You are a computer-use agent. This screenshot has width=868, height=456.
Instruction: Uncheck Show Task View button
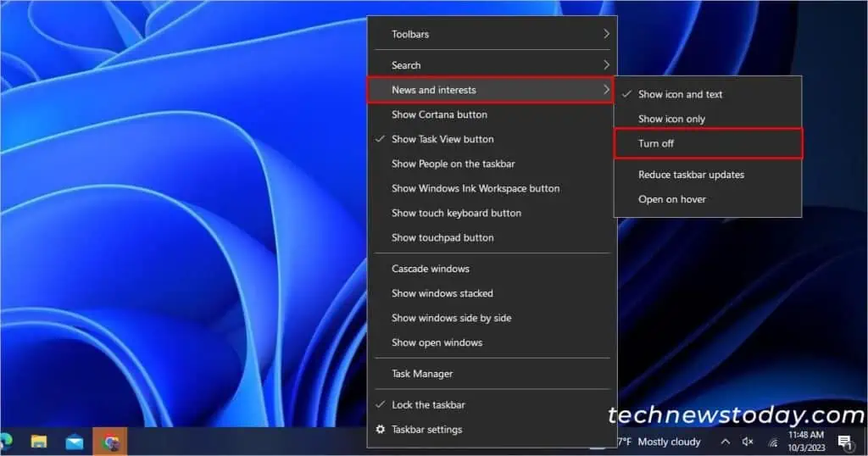pos(442,139)
